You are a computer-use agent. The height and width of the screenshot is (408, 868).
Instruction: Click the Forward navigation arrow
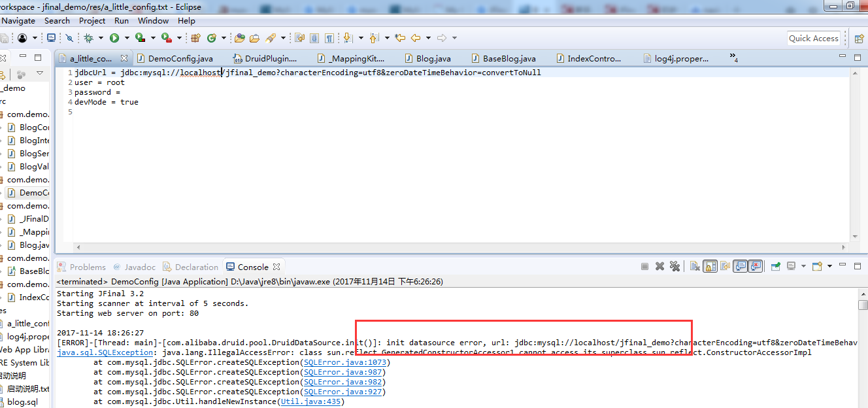point(442,38)
